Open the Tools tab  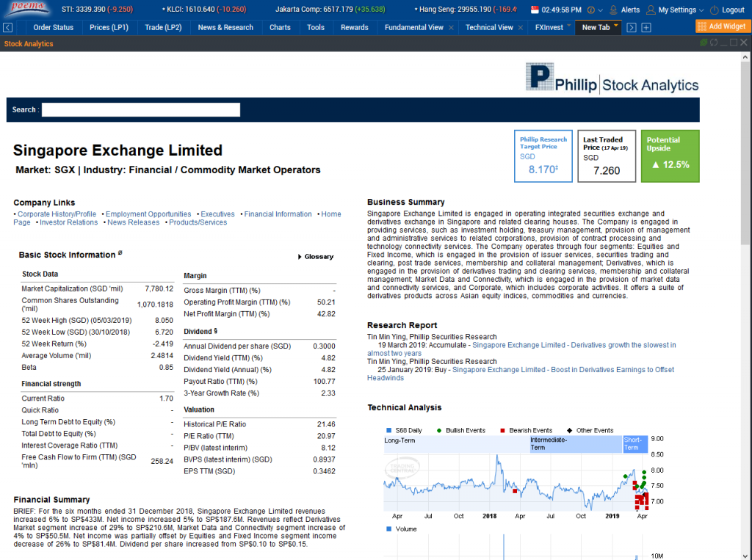pyautogui.click(x=316, y=27)
